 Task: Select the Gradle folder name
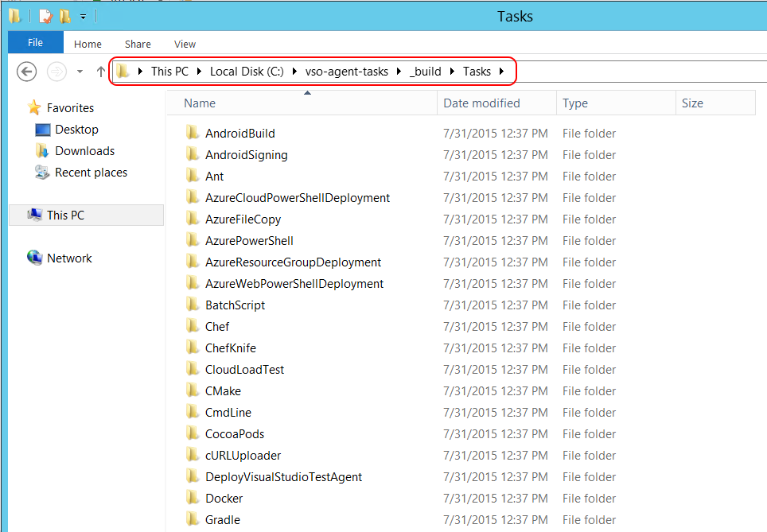223,520
